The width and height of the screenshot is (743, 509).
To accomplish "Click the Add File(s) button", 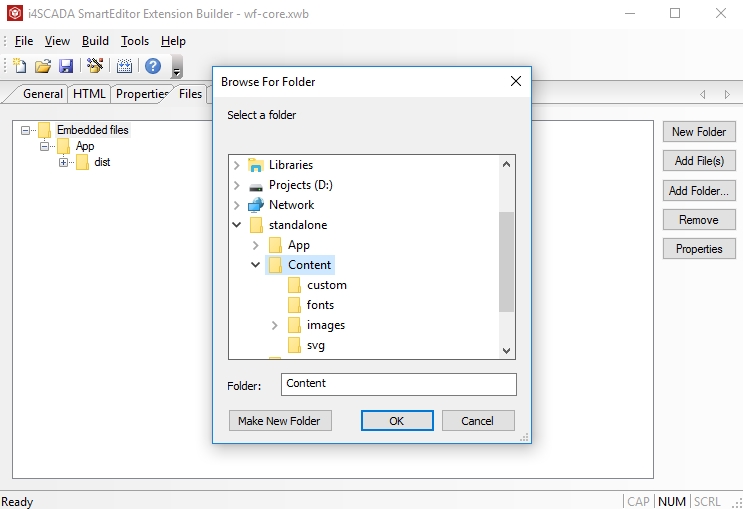I will tap(699, 161).
